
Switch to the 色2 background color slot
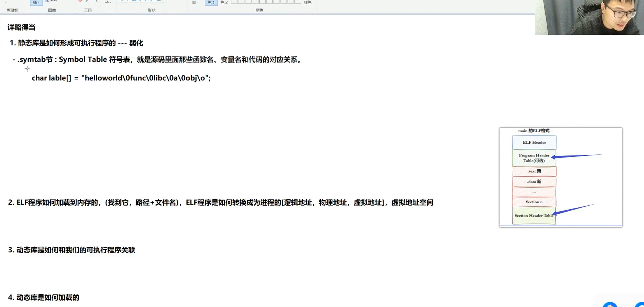coord(224,2)
